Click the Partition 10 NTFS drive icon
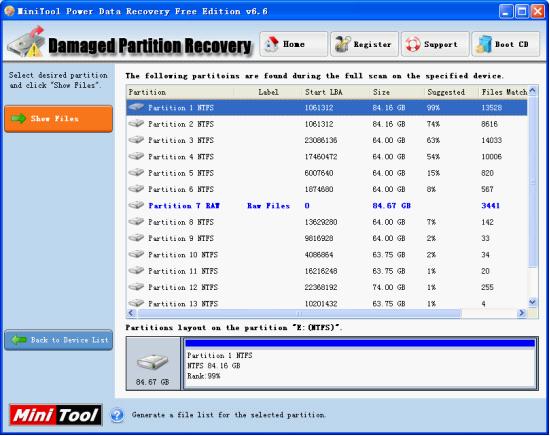The image size is (550, 436). (x=136, y=254)
